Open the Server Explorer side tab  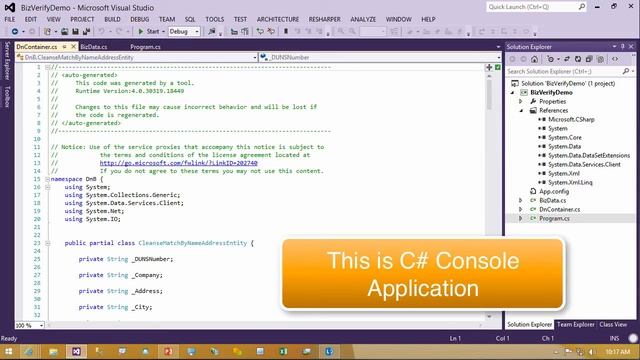(7, 60)
